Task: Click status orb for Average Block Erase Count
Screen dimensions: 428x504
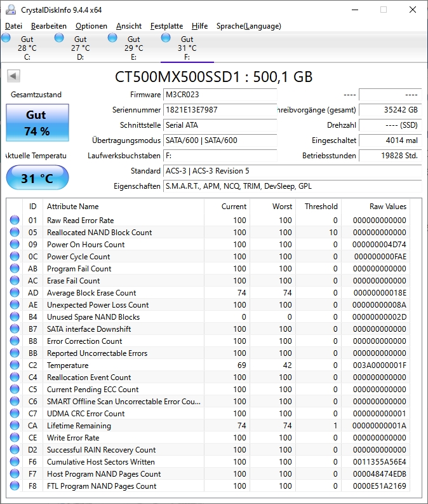Action: (15, 292)
